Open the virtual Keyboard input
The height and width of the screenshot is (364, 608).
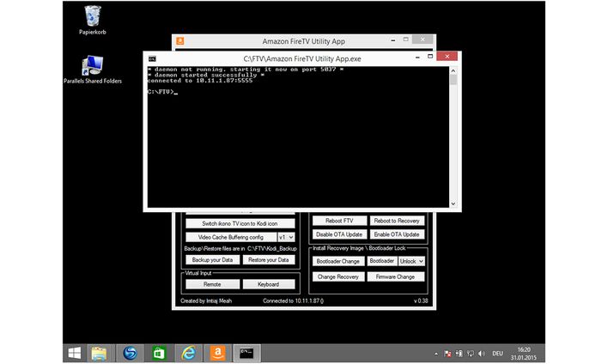pos(269,284)
